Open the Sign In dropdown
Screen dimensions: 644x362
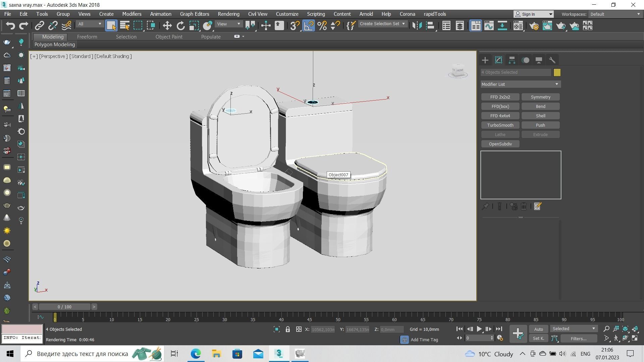534,14
